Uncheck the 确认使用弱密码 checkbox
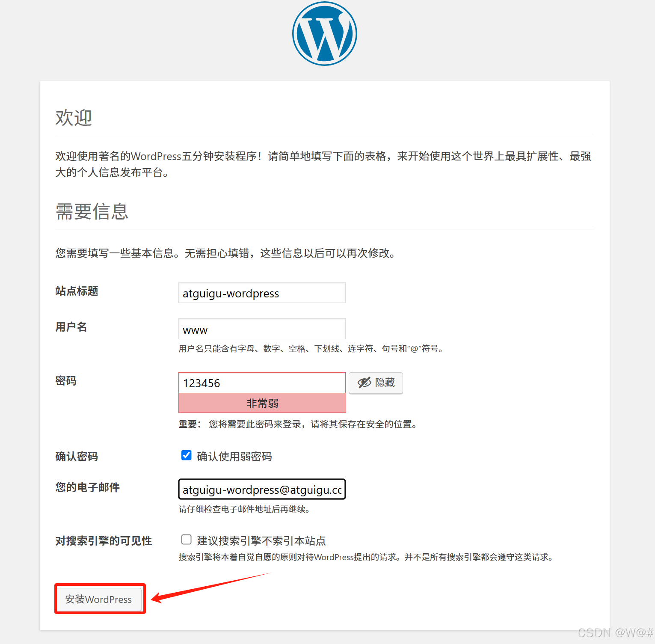 (x=187, y=455)
